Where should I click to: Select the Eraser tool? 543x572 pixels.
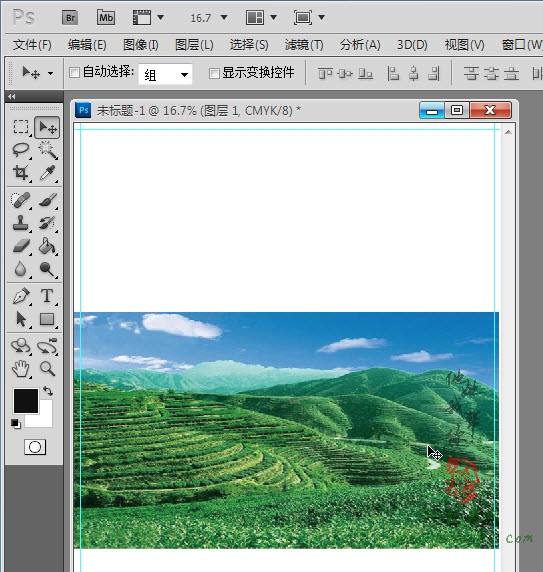pos(21,246)
